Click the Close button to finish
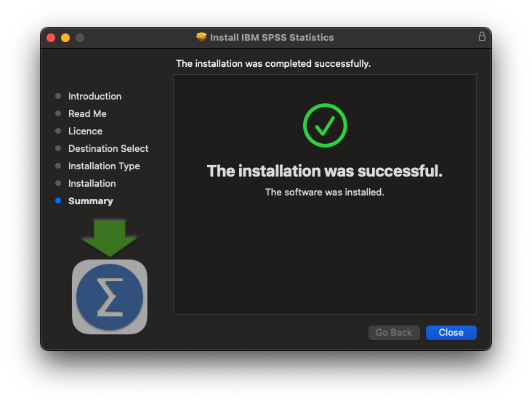The image size is (532, 404). click(x=451, y=332)
